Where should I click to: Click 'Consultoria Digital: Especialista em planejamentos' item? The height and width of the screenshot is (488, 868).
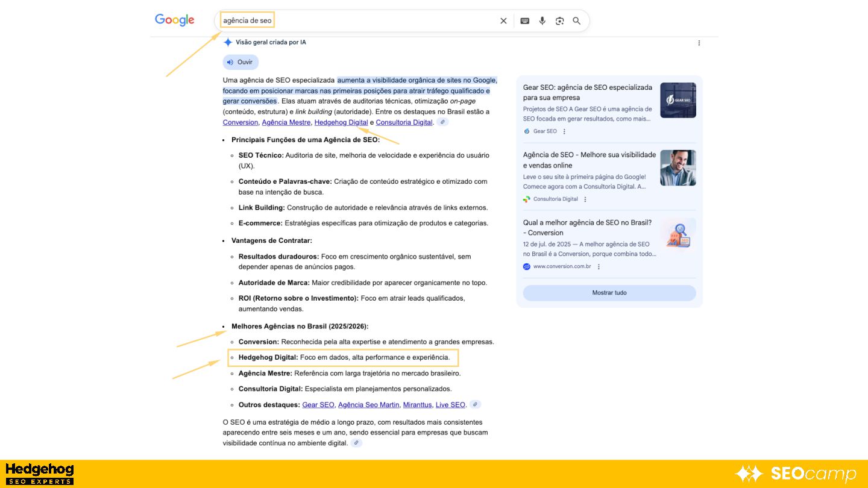click(x=345, y=389)
